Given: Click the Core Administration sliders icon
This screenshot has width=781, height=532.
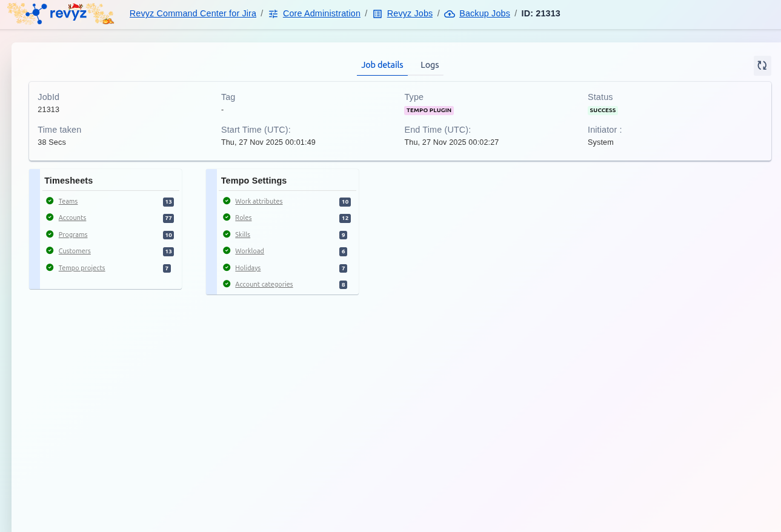Looking at the screenshot, I should point(273,14).
